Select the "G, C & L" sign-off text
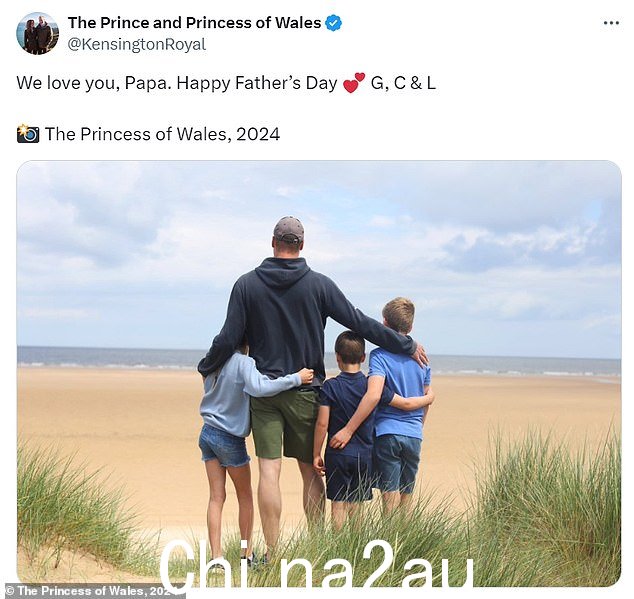This screenshot has width=634, height=599. (403, 83)
